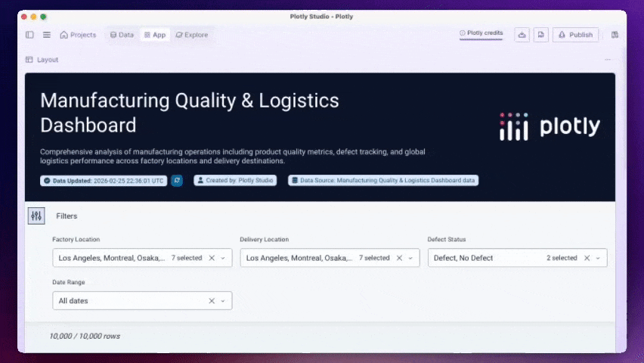644x363 pixels.
Task: Click the Plotly logo in header
Action: pos(550,127)
